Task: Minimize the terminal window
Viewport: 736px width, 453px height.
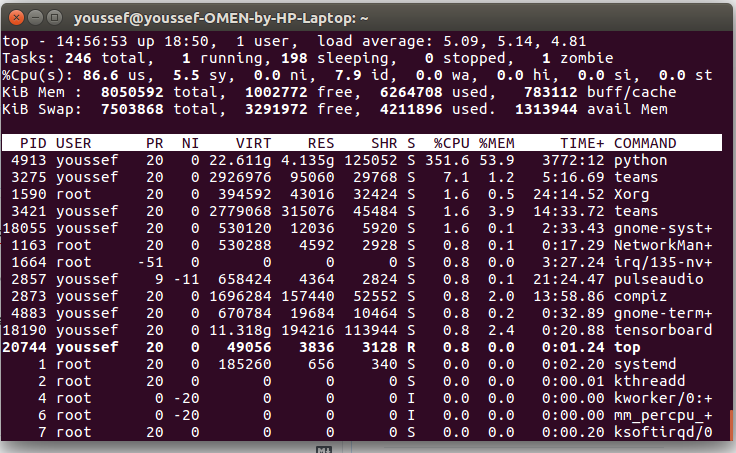Action: click(x=36, y=18)
